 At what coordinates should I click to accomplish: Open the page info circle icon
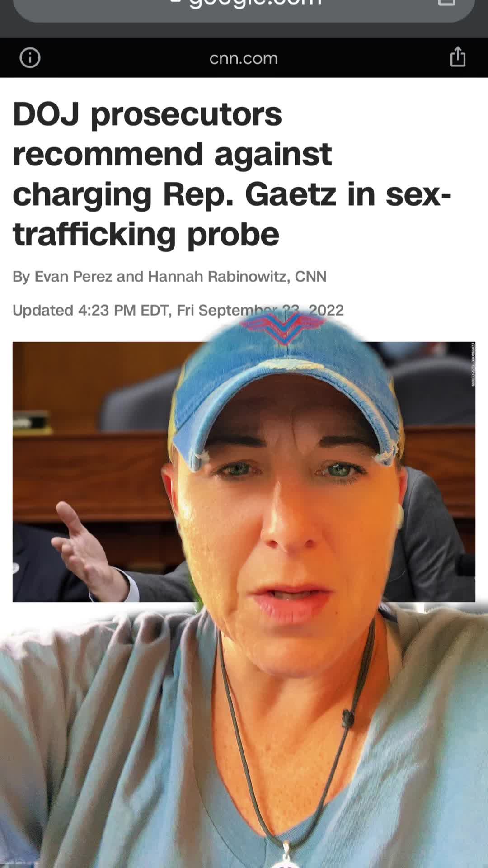tap(30, 58)
